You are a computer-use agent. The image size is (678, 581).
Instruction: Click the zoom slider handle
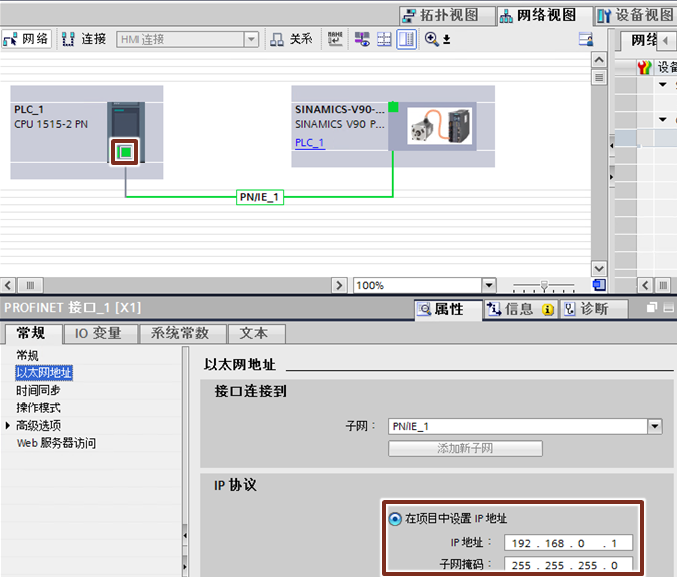tap(544, 285)
